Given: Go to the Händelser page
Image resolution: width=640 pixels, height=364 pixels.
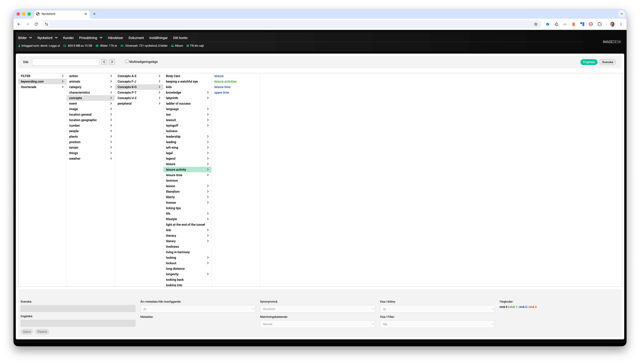Looking at the screenshot, I should [115, 38].
